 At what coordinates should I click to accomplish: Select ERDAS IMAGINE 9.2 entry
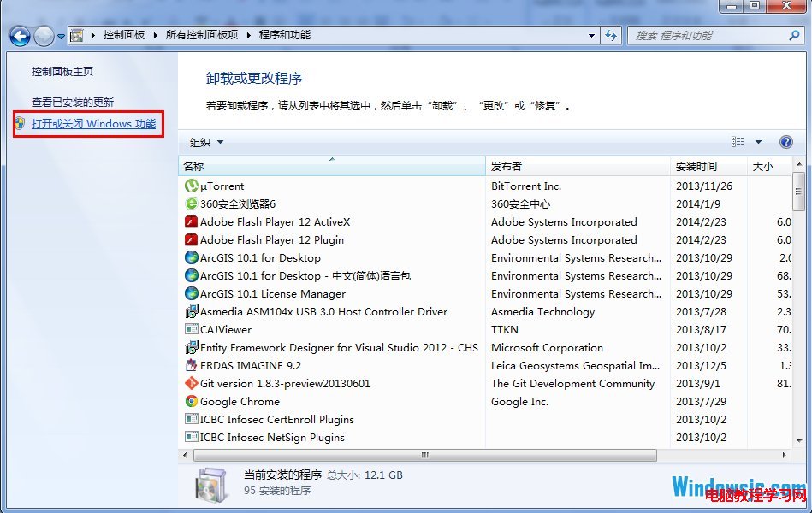[251, 365]
